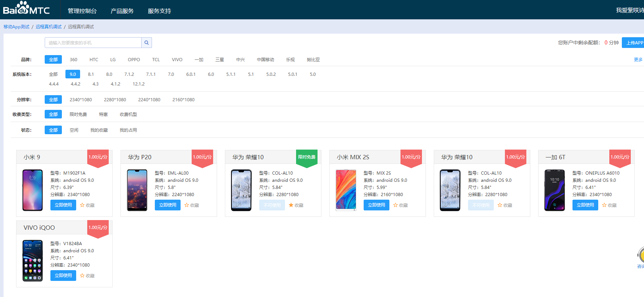Favorite the 小米 9 device star
Screen dimensions: 644x297
pyautogui.click(x=82, y=205)
